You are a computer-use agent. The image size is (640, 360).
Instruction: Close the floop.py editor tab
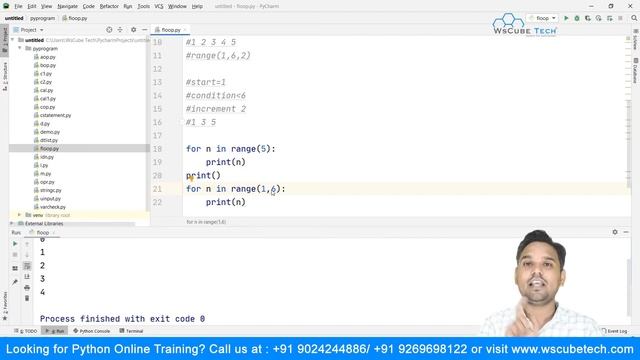185,30
